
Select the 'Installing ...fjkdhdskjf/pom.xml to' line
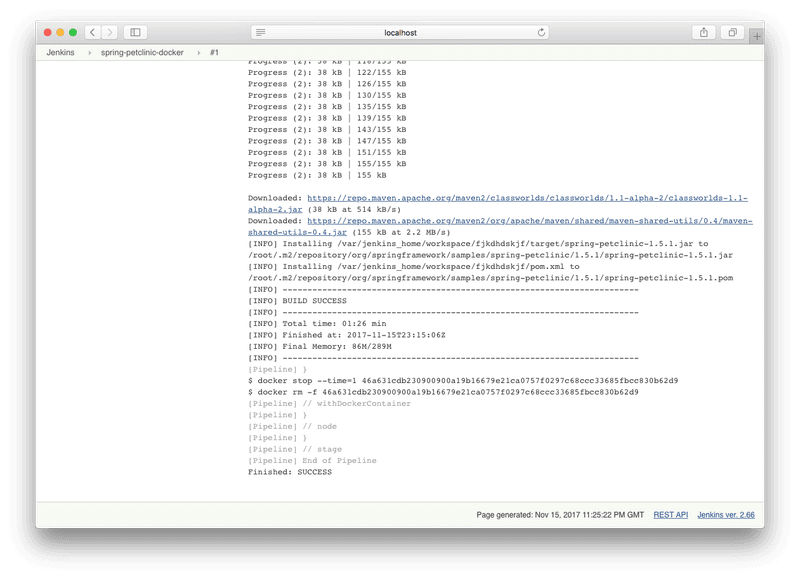(x=414, y=266)
